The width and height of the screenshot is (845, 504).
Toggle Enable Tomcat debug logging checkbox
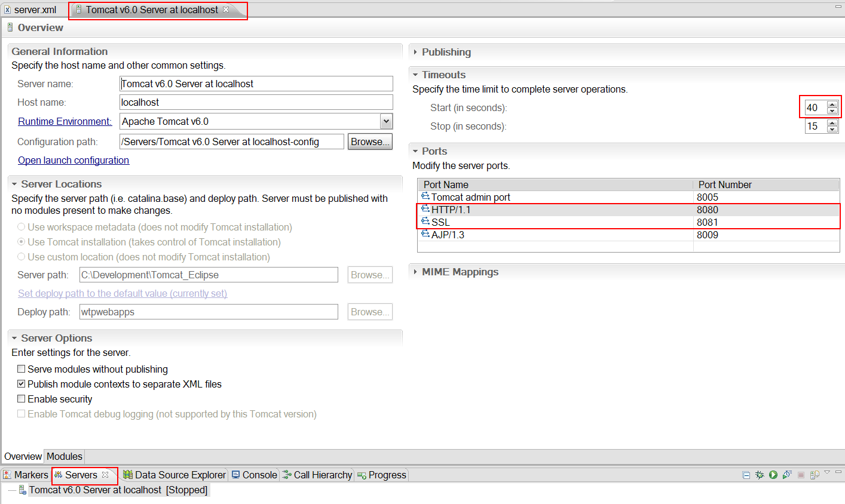[x=22, y=414]
